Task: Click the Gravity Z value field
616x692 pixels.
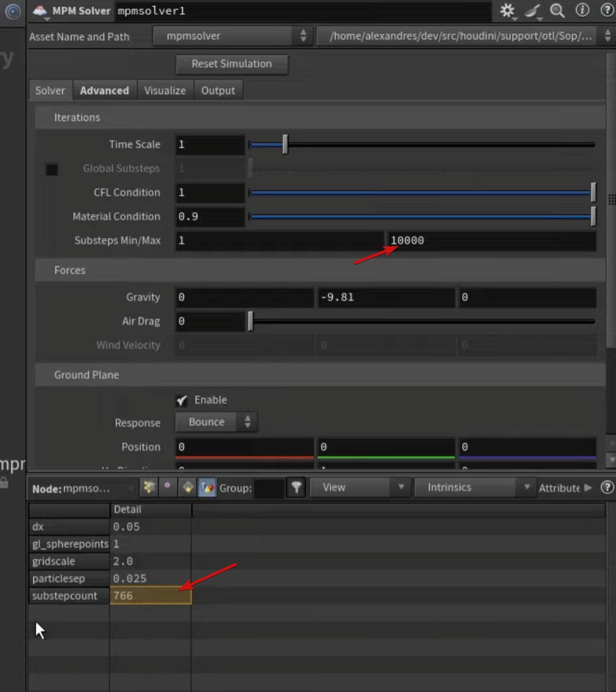Action: click(527, 297)
